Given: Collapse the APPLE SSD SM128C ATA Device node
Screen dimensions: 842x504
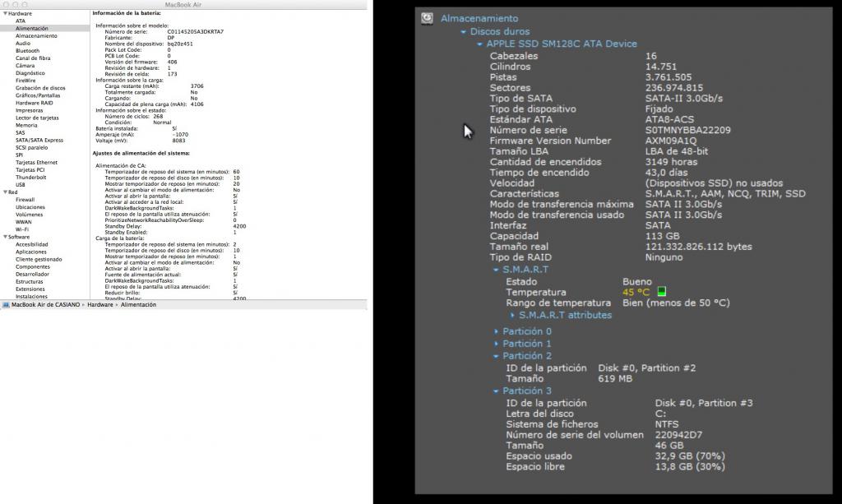Looking at the screenshot, I should click(479, 44).
